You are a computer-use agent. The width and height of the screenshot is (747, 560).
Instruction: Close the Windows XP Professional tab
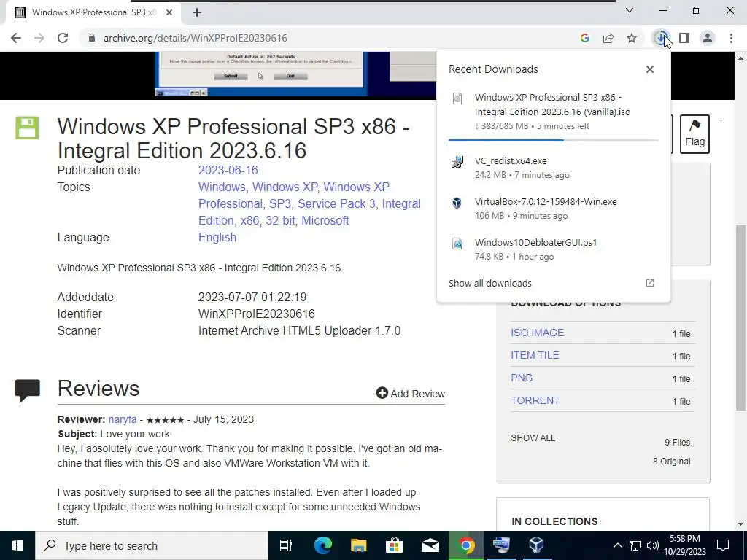169,12
